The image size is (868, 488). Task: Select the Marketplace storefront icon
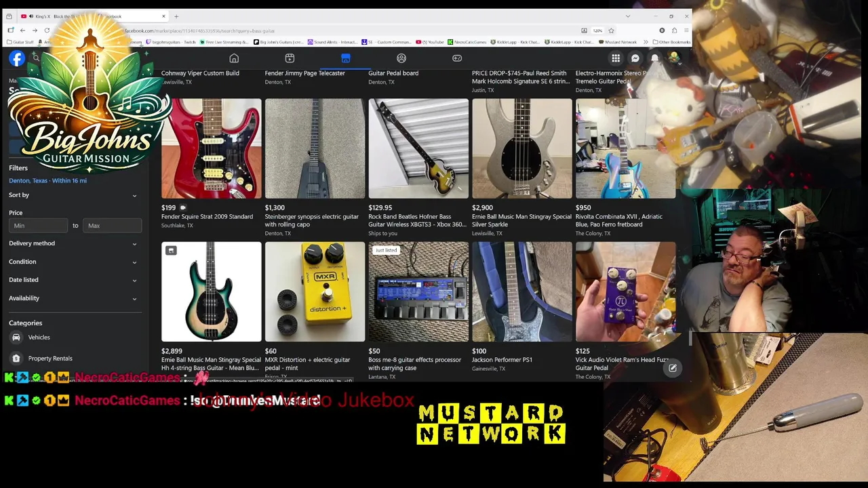click(x=346, y=58)
